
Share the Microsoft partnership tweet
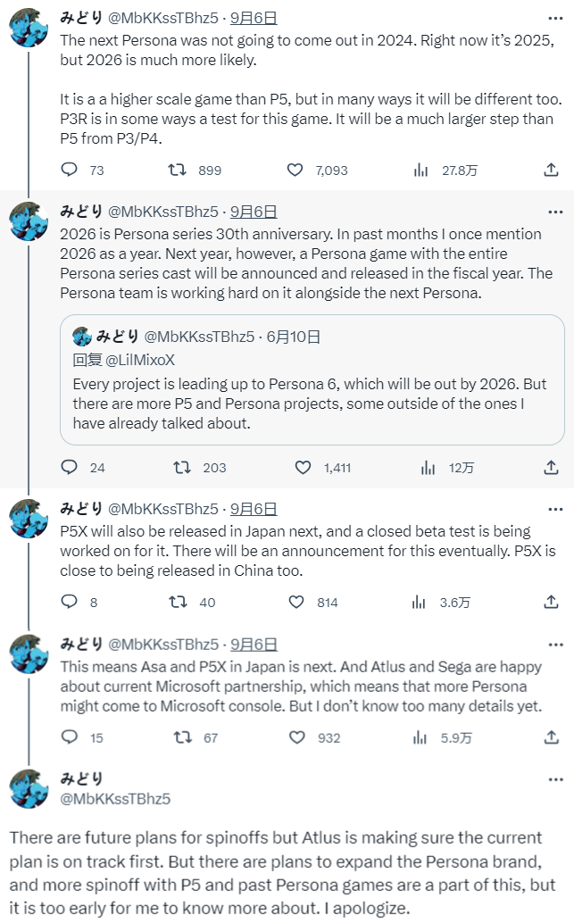pos(551,737)
